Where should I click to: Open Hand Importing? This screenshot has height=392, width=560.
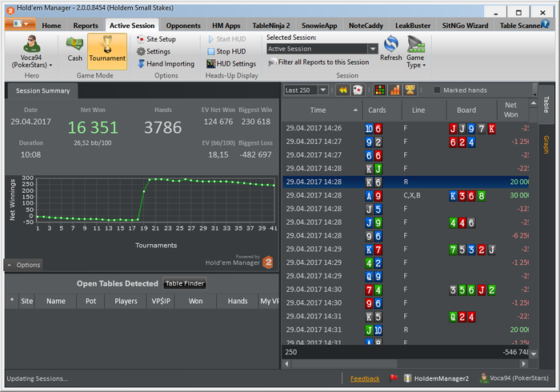(x=166, y=64)
